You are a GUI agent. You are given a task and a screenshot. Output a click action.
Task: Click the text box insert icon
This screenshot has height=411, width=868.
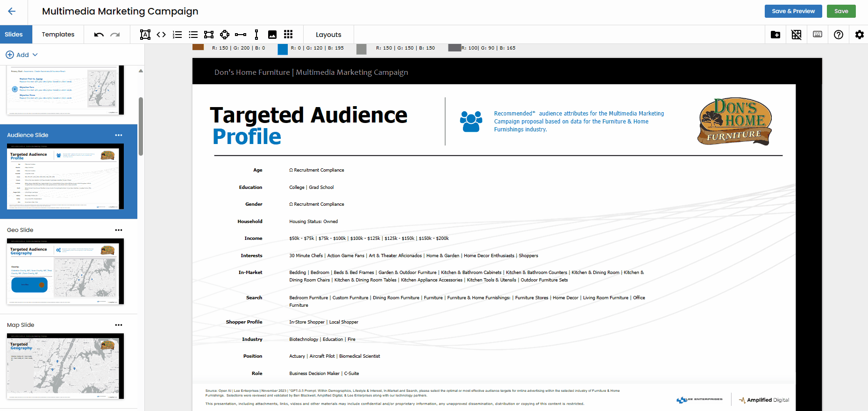pyautogui.click(x=145, y=35)
